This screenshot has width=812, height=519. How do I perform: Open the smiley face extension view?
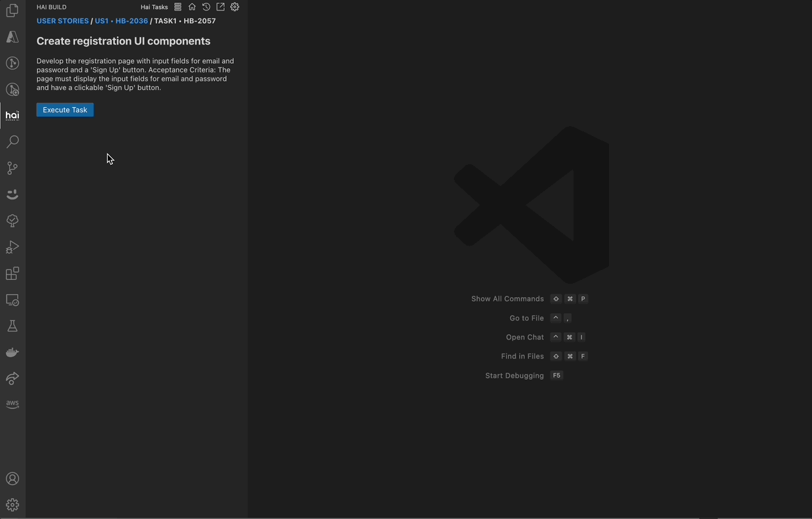click(12, 194)
